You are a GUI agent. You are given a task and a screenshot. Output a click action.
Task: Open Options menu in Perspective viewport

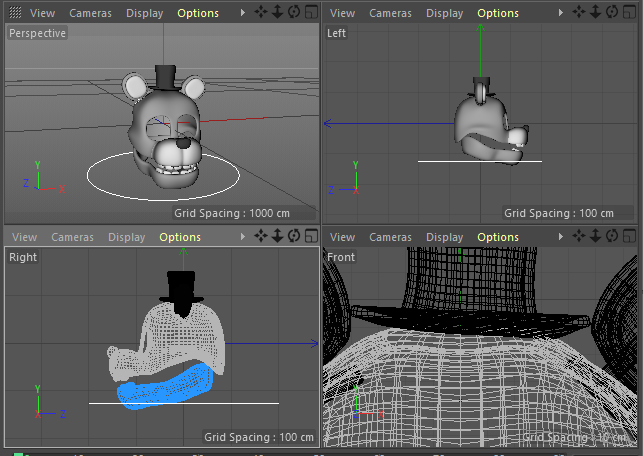click(198, 13)
